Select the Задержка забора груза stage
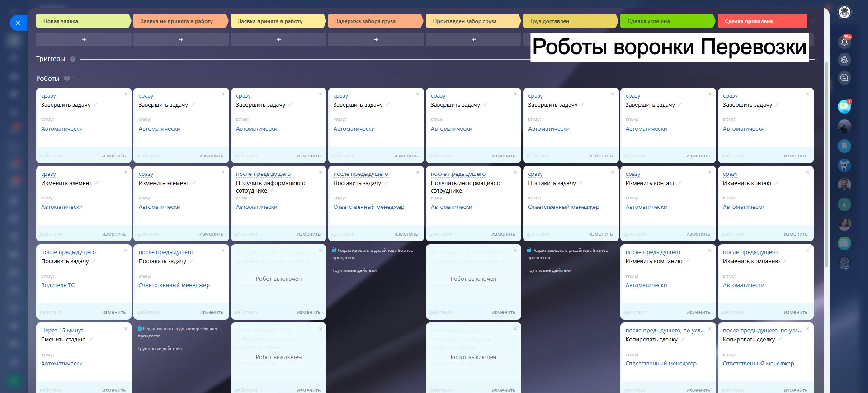 (x=376, y=21)
